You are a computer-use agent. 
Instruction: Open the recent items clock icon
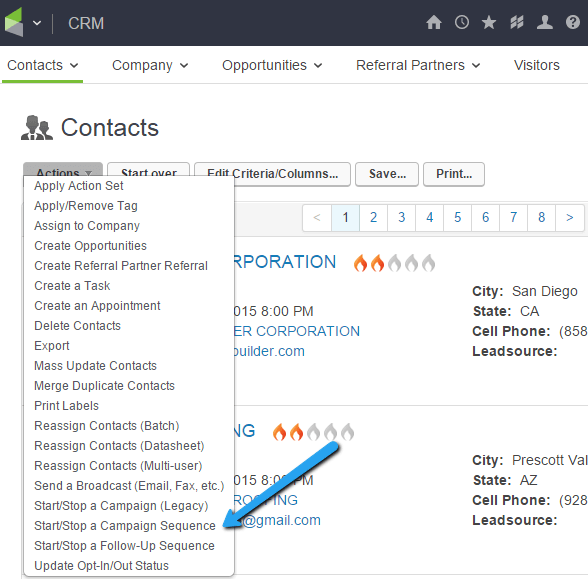coord(462,22)
